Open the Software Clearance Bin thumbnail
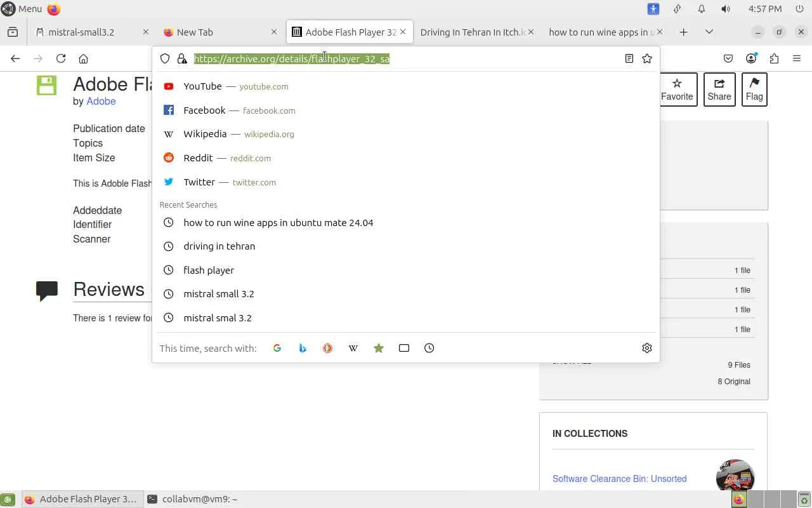812x508 pixels. coord(735,475)
